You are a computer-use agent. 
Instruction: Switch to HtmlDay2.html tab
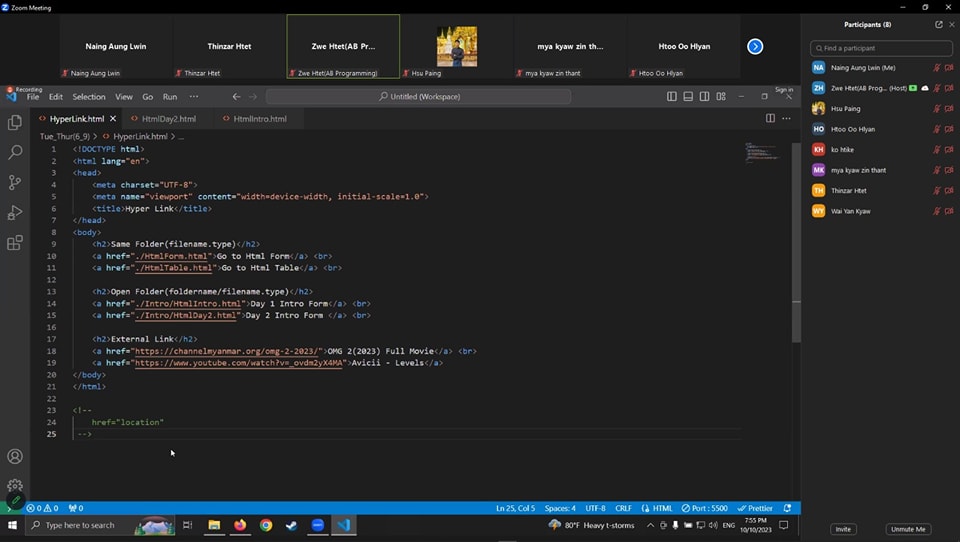168,119
